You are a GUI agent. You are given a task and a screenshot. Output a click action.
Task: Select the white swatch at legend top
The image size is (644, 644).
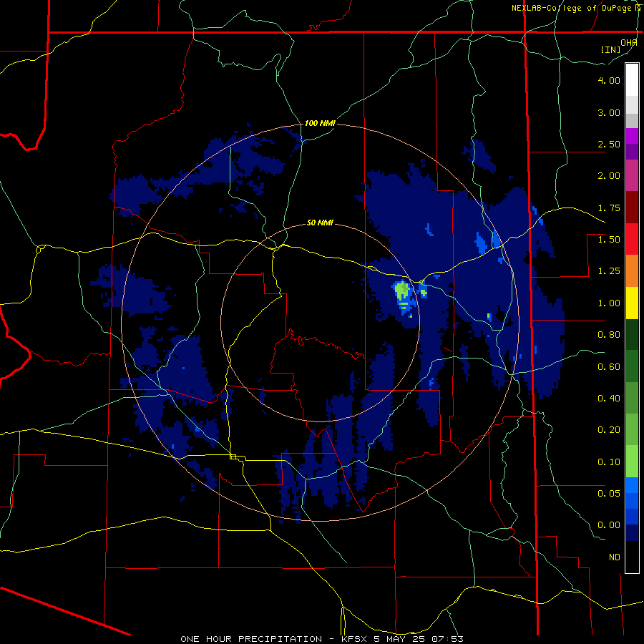632,80
